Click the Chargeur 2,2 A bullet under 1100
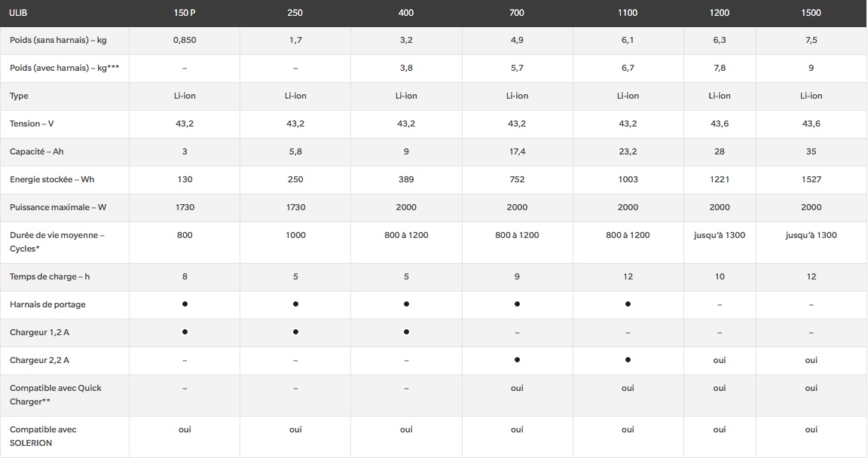The image size is (868, 458). click(628, 360)
